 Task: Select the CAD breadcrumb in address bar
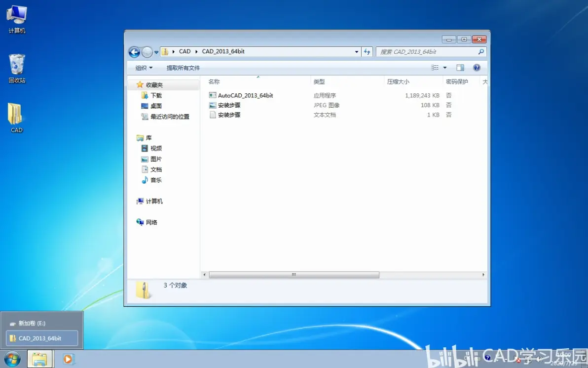tap(185, 51)
